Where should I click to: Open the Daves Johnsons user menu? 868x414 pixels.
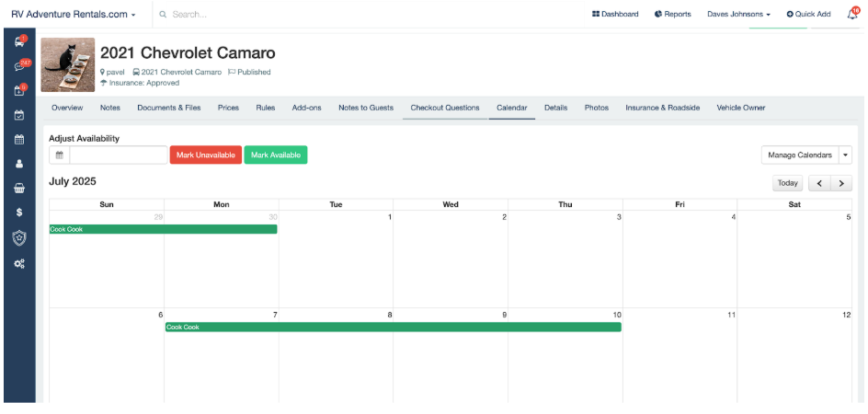point(738,15)
